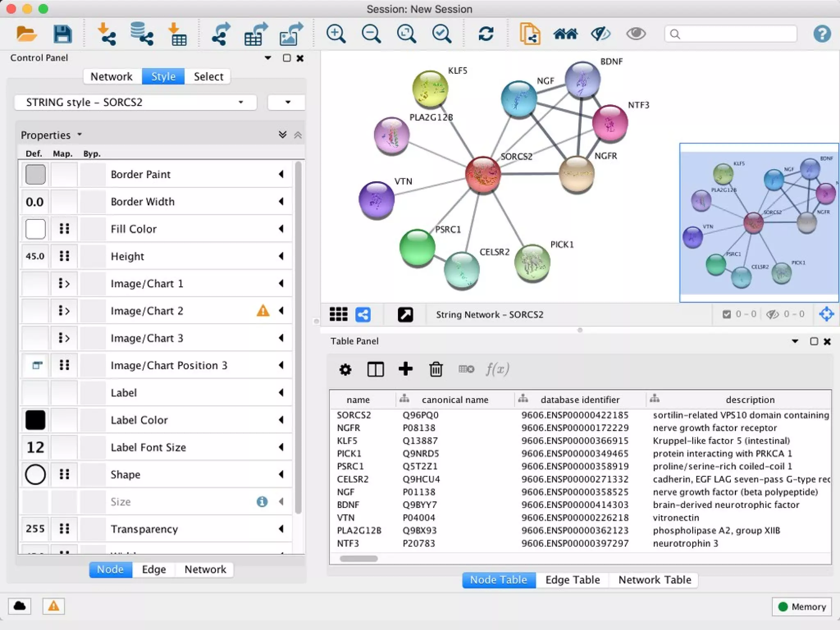840x630 pixels.
Task: Expand Fill Color property arrow
Action: tap(281, 229)
